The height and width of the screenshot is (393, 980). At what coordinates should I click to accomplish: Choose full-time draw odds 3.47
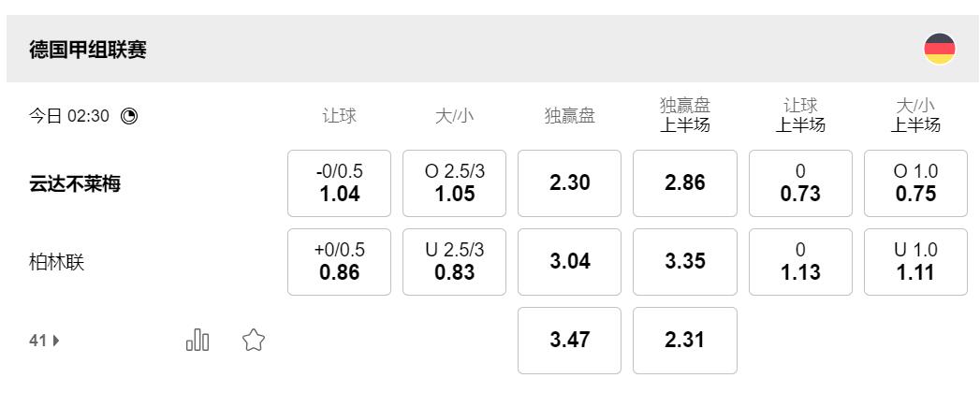pyautogui.click(x=569, y=340)
